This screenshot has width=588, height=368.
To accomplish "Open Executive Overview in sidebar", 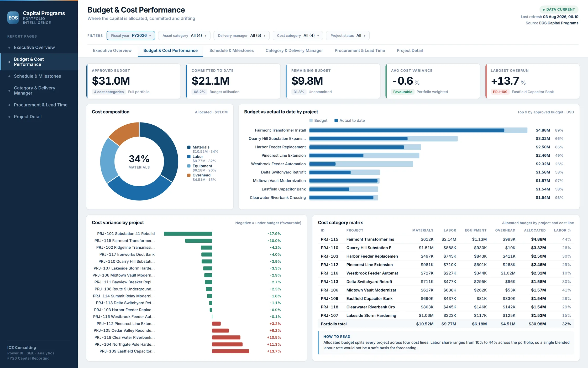I will click(39, 47).
